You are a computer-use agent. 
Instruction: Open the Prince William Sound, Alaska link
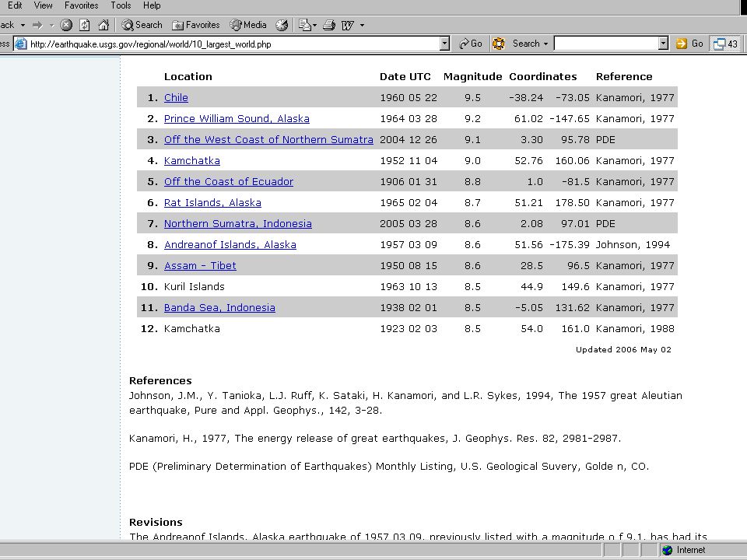pos(237,118)
